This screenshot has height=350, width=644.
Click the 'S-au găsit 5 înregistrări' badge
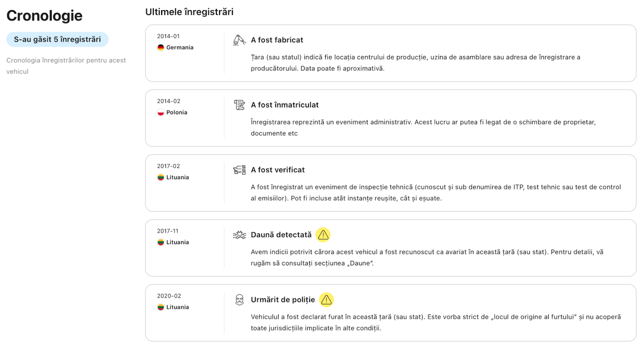(x=57, y=40)
